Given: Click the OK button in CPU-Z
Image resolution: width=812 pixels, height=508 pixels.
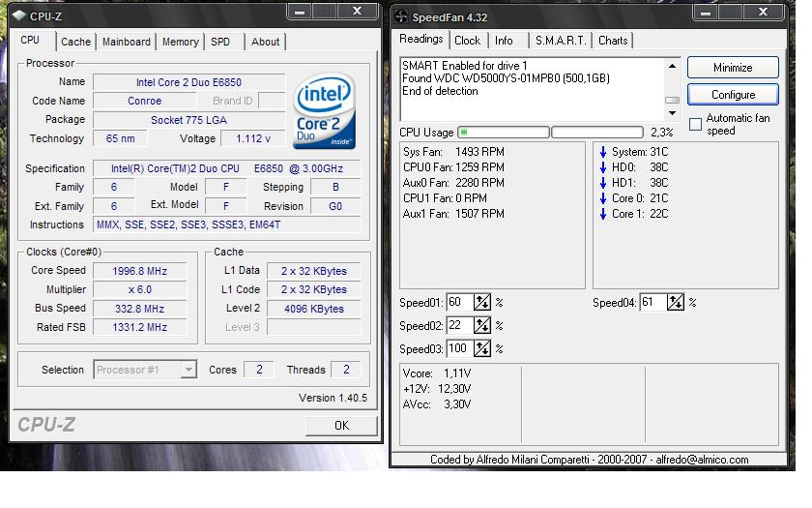Looking at the screenshot, I should [x=341, y=426].
